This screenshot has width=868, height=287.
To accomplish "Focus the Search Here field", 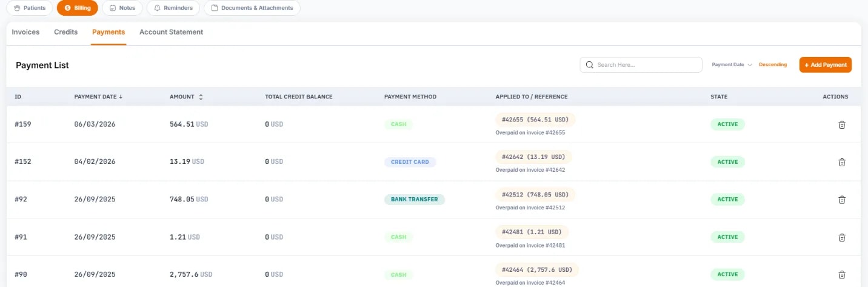I will [x=641, y=65].
